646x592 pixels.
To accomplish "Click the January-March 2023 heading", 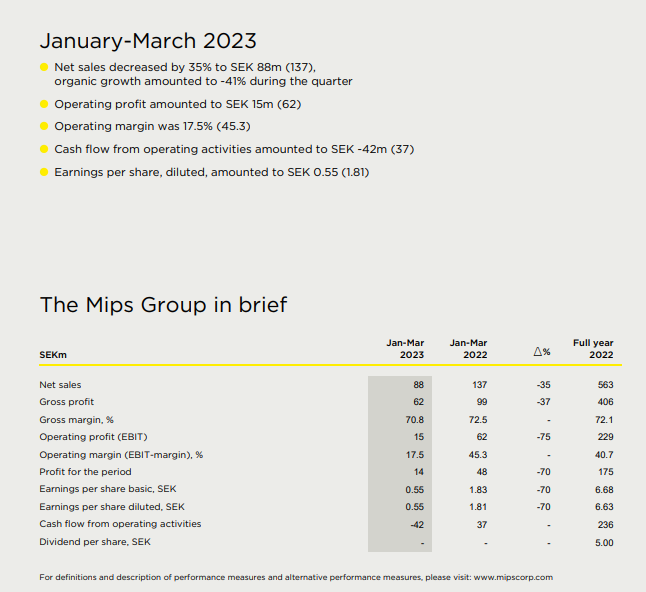I will pyautogui.click(x=147, y=41).
